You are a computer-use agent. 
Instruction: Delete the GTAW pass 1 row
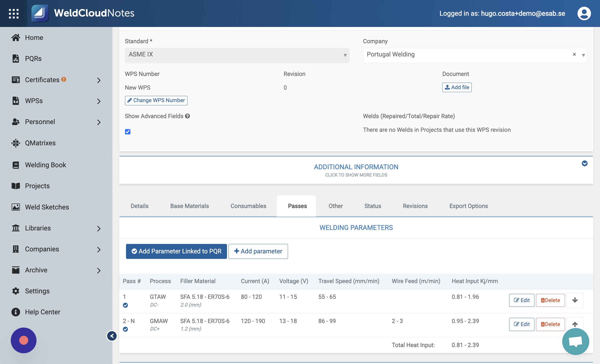[x=550, y=300]
